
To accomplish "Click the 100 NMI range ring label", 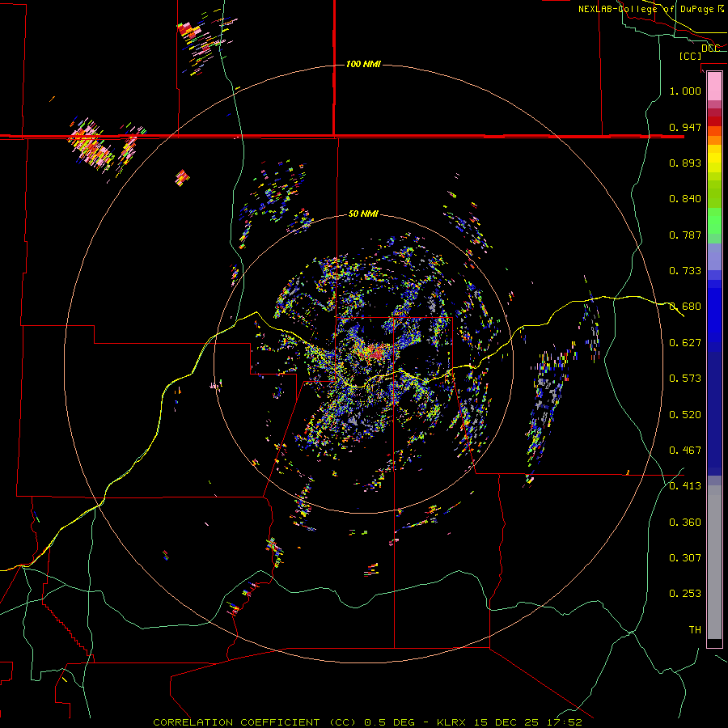I will coord(363,64).
